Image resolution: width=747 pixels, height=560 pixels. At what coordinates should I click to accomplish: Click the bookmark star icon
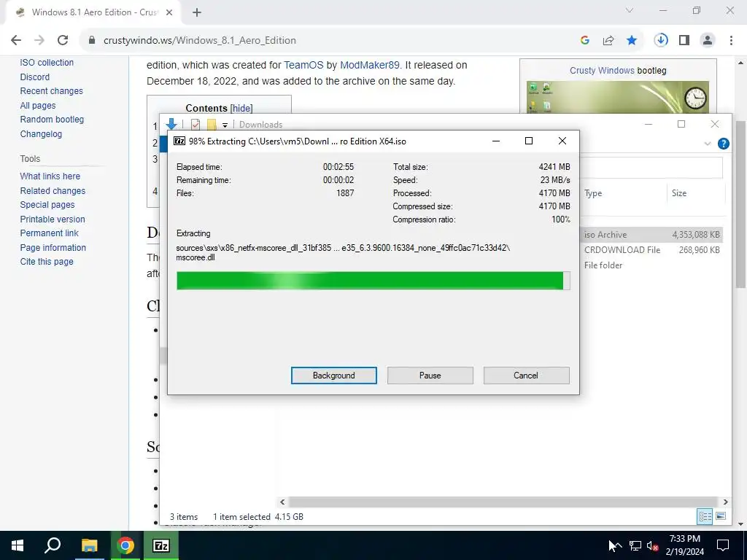tap(632, 41)
